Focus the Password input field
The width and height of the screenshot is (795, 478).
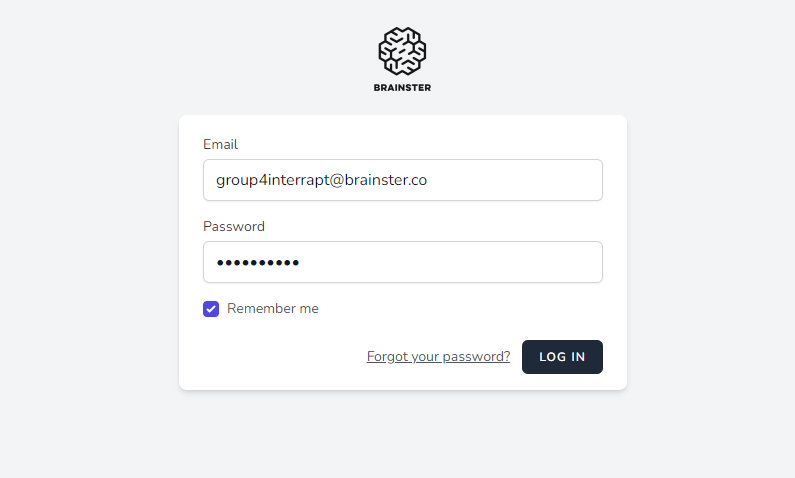point(402,262)
